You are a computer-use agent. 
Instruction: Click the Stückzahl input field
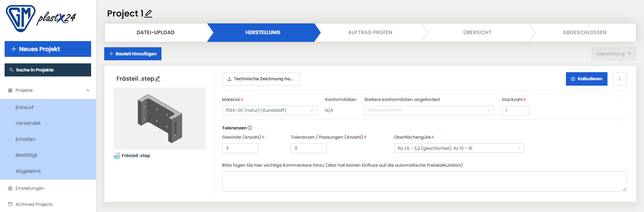[x=515, y=111]
